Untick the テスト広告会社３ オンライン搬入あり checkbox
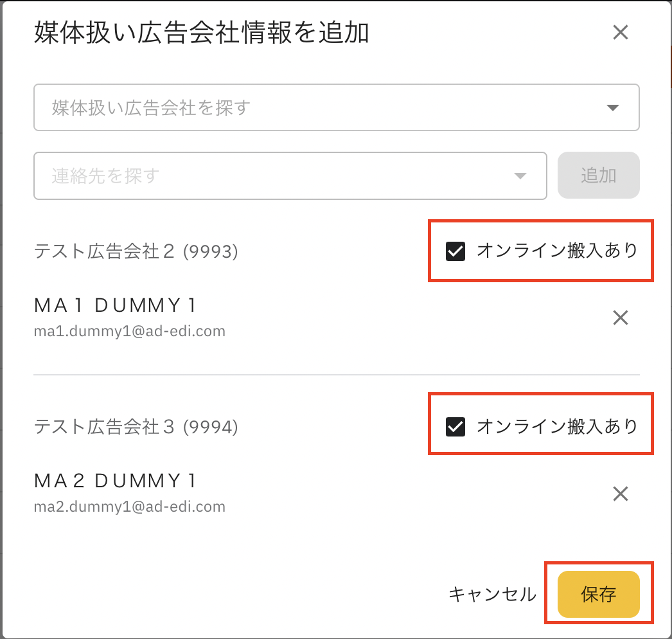The width and height of the screenshot is (672, 639). tap(455, 427)
